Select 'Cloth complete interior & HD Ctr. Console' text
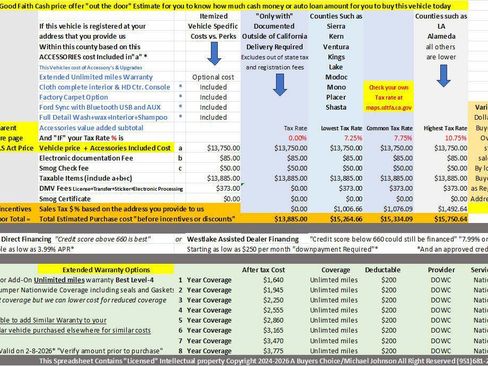This screenshot has height=366, width=488. coord(105,87)
